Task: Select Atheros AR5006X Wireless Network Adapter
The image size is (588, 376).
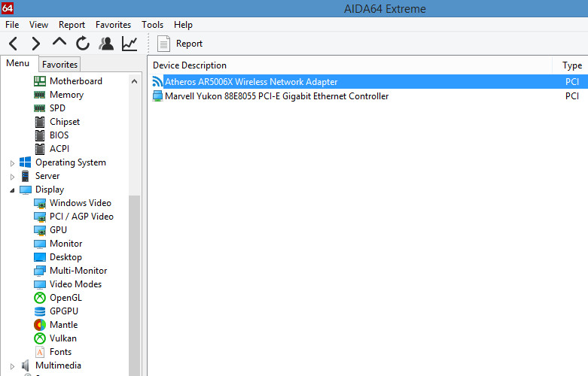Action: point(251,82)
